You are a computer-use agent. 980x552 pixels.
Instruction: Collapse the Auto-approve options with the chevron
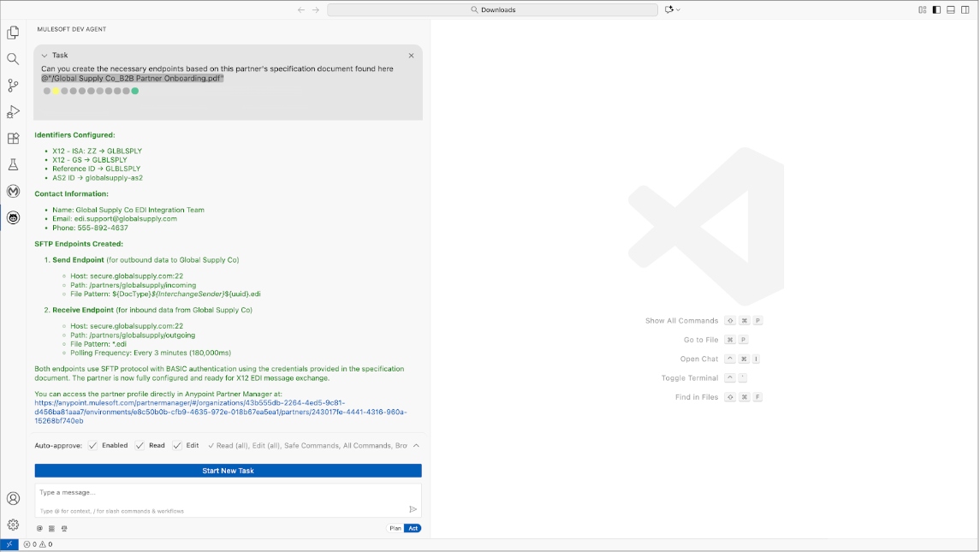pyautogui.click(x=415, y=445)
